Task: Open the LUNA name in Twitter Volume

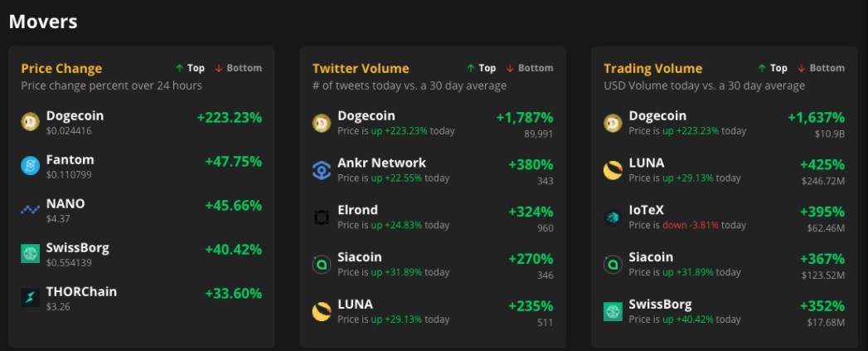Action: 355,305
